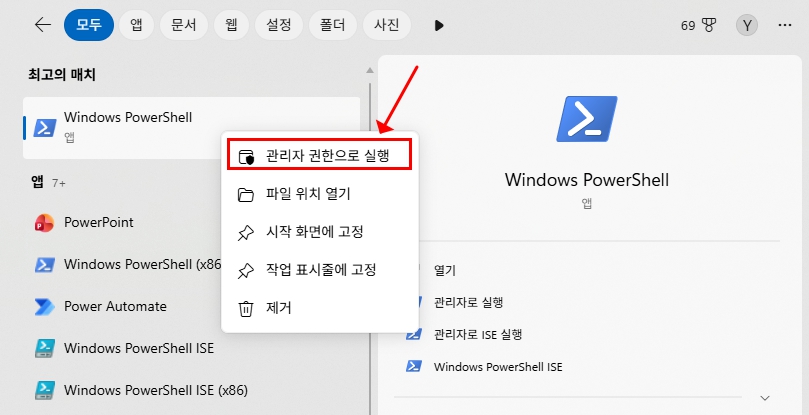Choose 관리자 권한으로 실행 in context menu
Screen dimensions: 809x415
pos(319,154)
